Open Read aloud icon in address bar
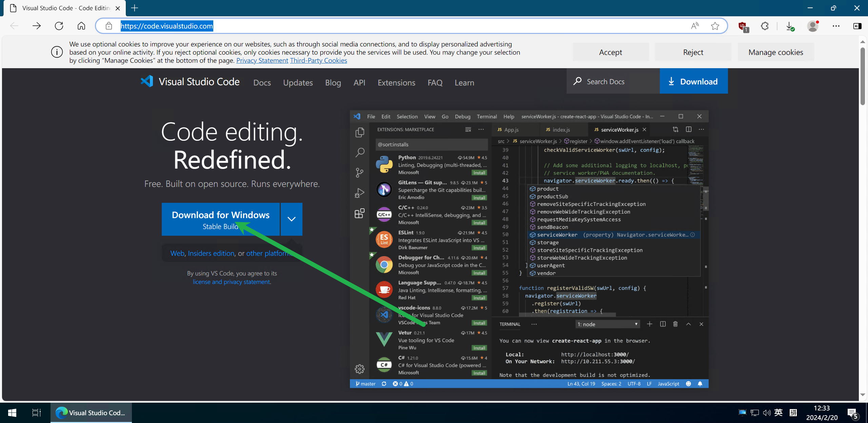The image size is (868, 423). point(695,26)
